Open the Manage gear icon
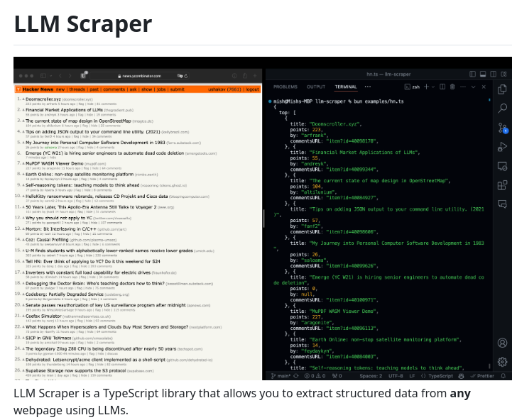 click(x=502, y=361)
